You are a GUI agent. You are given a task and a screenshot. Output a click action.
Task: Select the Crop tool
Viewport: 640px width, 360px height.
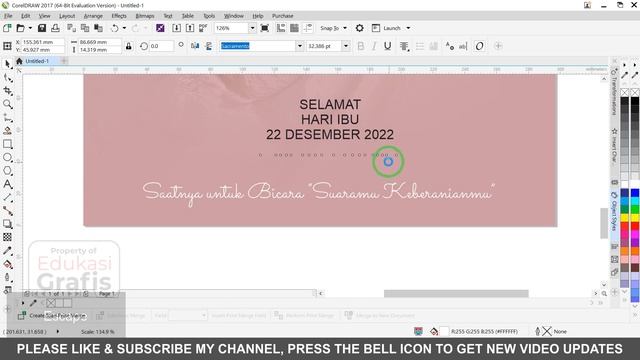[7, 91]
